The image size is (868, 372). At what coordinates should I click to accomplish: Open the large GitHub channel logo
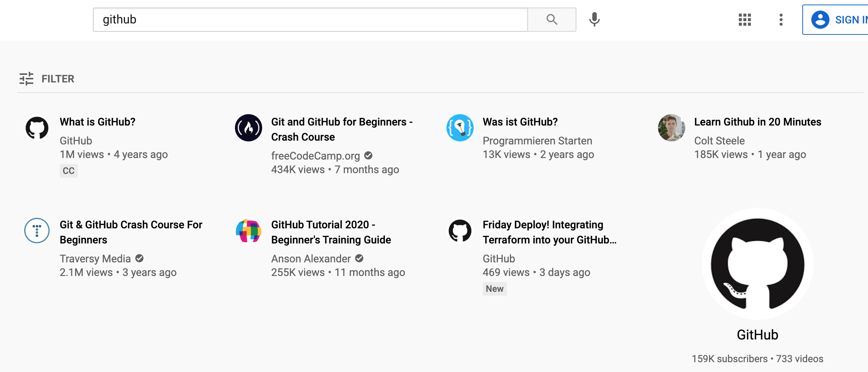pos(758,264)
